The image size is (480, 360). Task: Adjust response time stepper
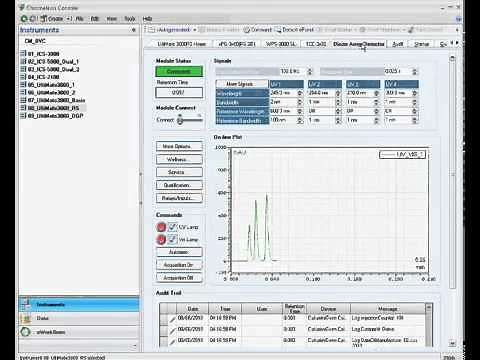point(415,71)
